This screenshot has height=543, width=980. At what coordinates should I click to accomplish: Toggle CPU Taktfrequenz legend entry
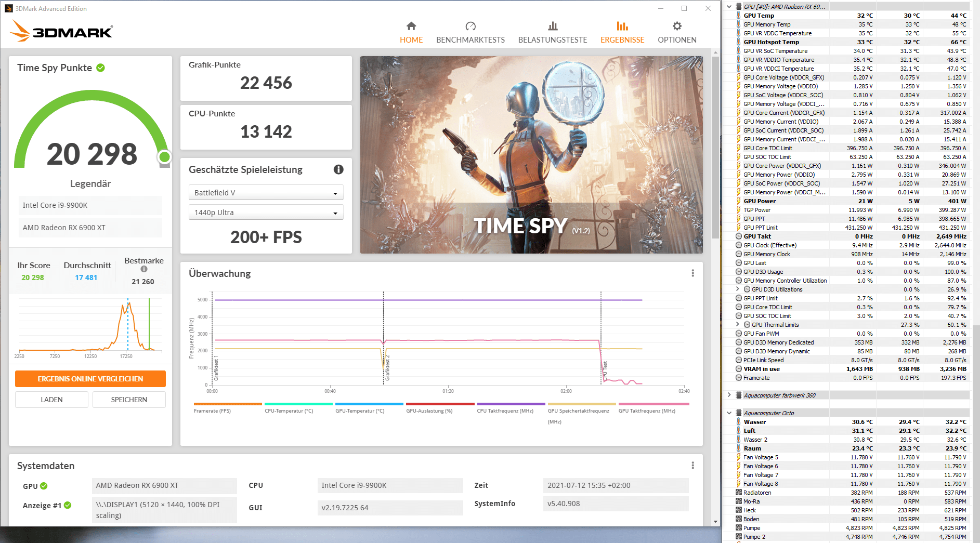point(505,411)
